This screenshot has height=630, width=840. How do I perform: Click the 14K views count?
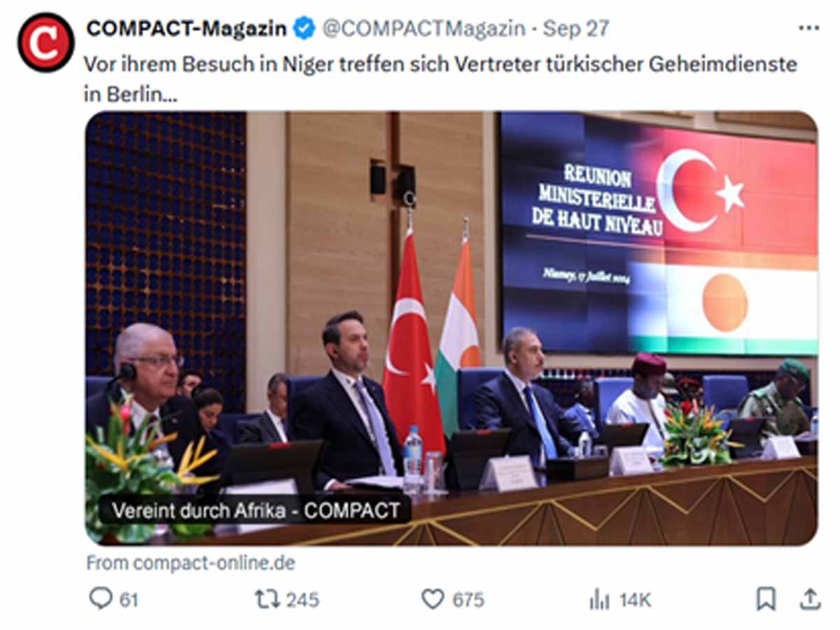(x=634, y=600)
